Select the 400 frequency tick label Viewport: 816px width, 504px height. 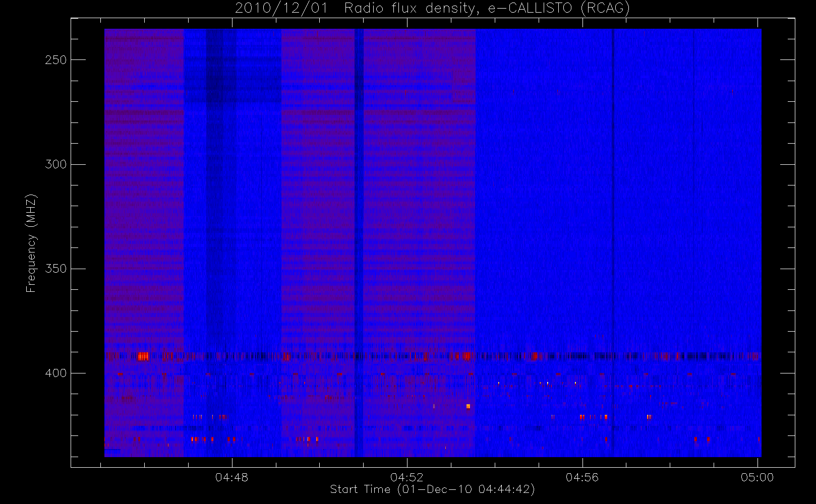click(55, 373)
